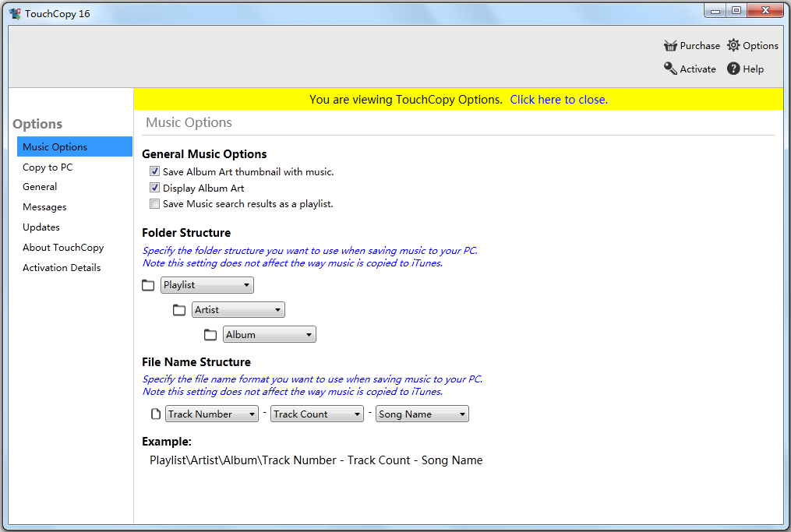
Task: Expand the Song Name file name dropdown
Action: pyautogui.click(x=422, y=414)
